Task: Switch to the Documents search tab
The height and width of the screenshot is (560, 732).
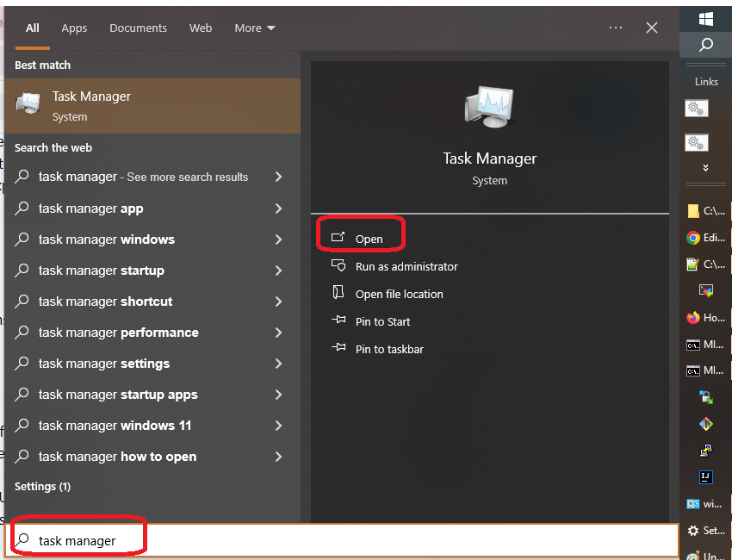Action: (138, 28)
